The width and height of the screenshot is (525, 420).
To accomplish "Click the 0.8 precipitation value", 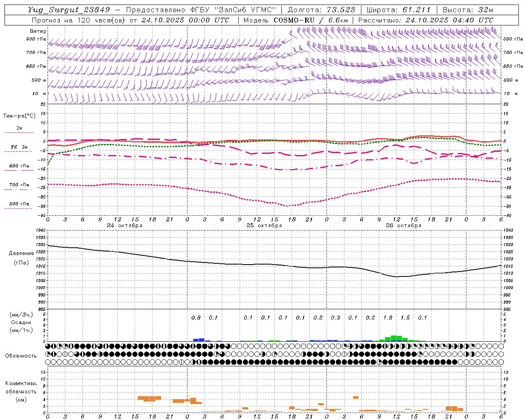I will tap(196, 317).
